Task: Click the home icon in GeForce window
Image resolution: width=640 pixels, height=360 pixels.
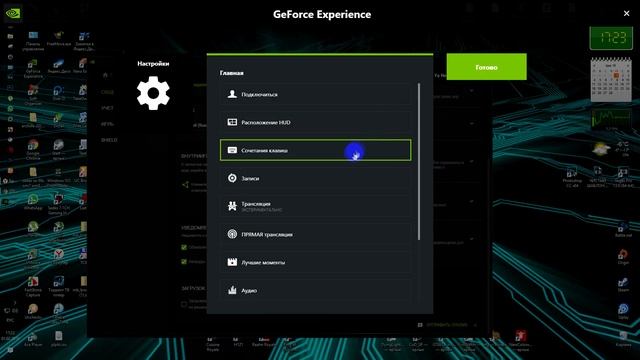Action: click(105, 75)
